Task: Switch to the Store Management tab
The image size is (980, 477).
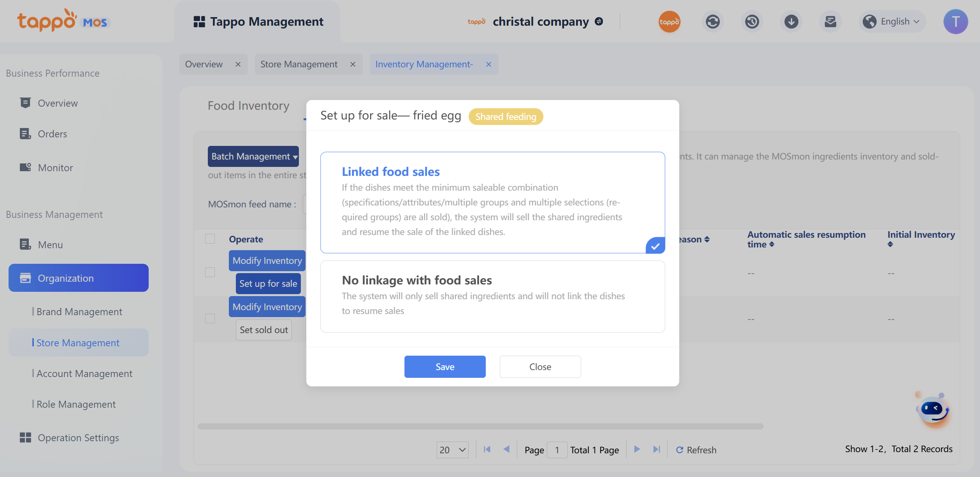Action: [x=299, y=64]
